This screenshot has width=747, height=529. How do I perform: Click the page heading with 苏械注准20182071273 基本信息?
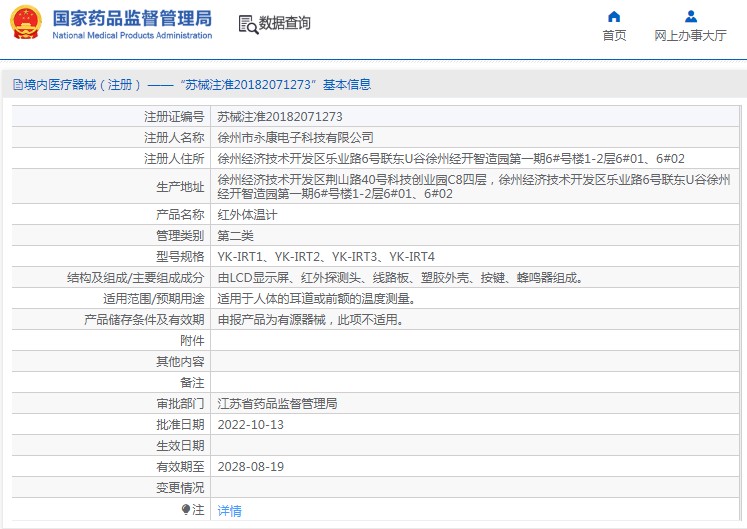click(x=192, y=85)
